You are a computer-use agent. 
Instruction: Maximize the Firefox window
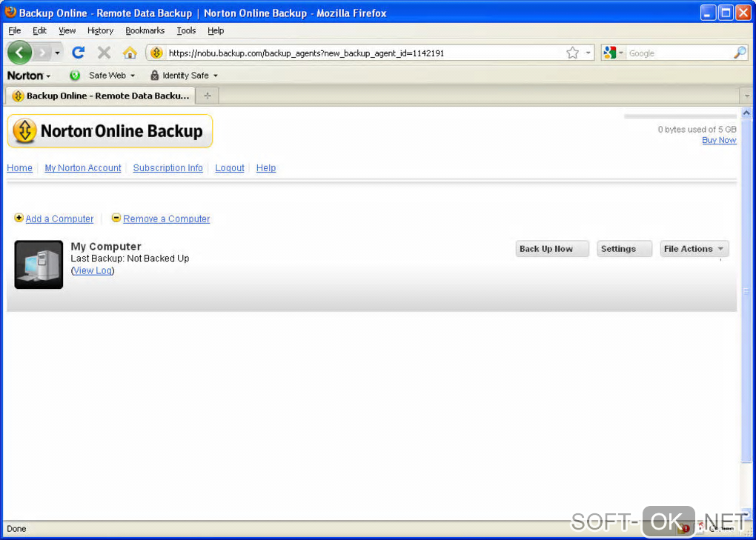click(x=725, y=13)
